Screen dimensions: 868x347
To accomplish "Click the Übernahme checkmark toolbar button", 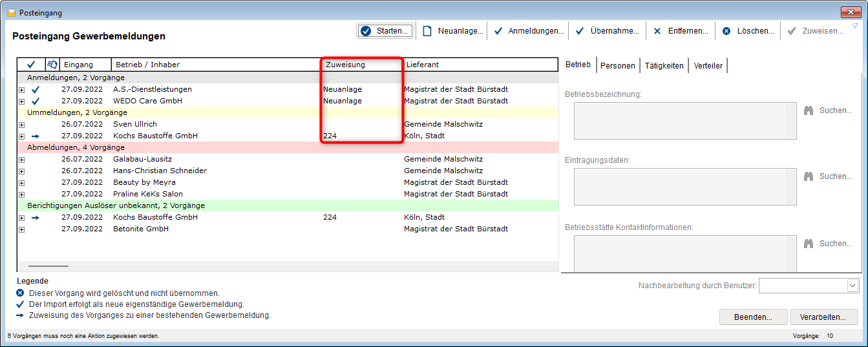I will pyautogui.click(x=580, y=31).
